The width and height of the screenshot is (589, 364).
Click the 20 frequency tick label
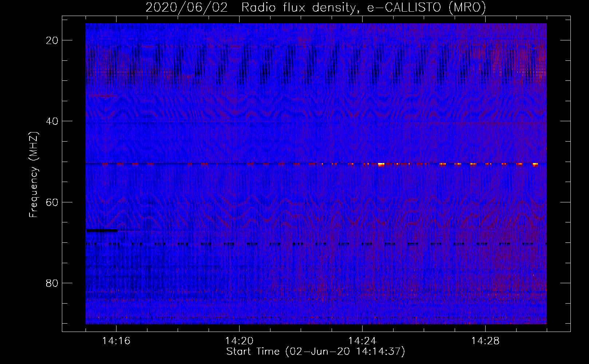click(52, 40)
